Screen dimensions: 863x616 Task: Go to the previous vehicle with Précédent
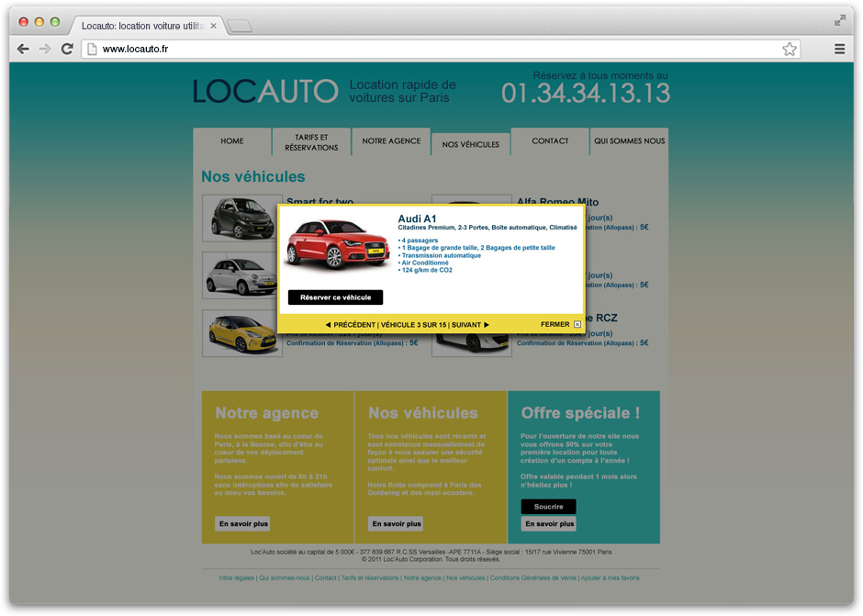point(351,324)
